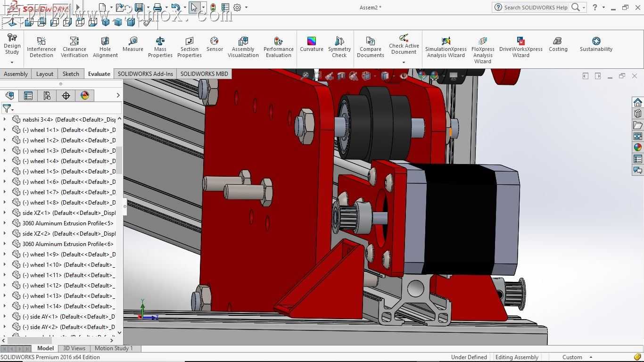
Task: Expand the side XZ<1> tree node
Action: [5, 213]
